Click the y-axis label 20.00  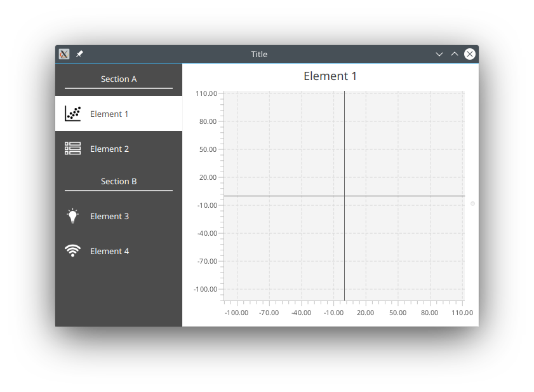pyautogui.click(x=208, y=177)
